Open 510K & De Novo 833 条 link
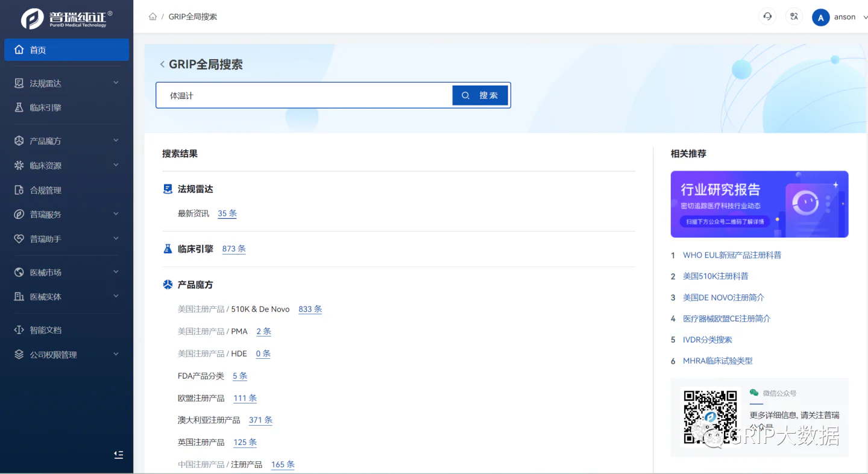The width and height of the screenshot is (868, 474). click(310, 309)
